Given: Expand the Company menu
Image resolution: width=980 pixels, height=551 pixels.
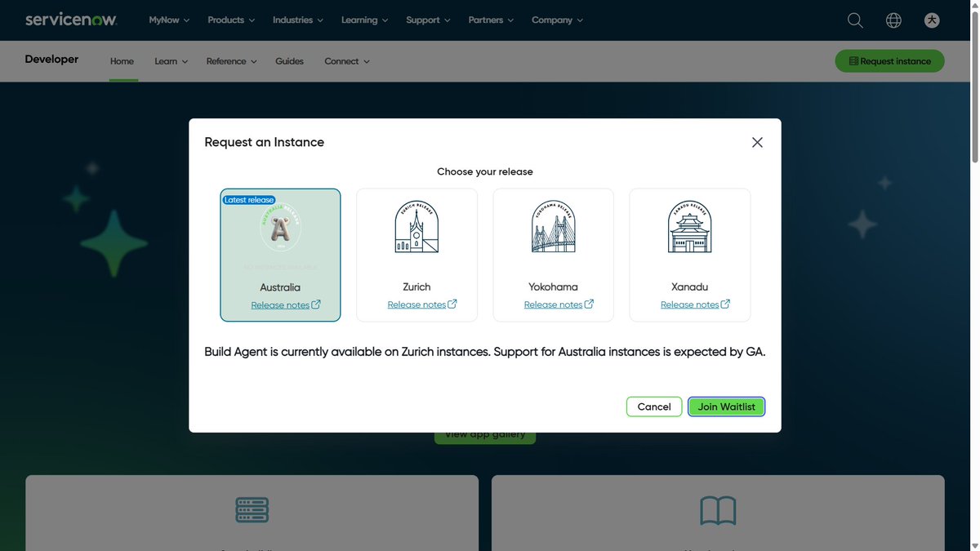Looking at the screenshot, I should point(558,20).
